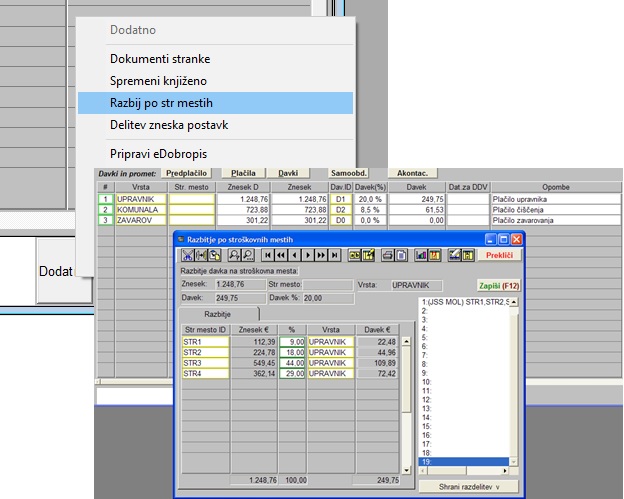Select row number 1 in tax table

(105, 199)
